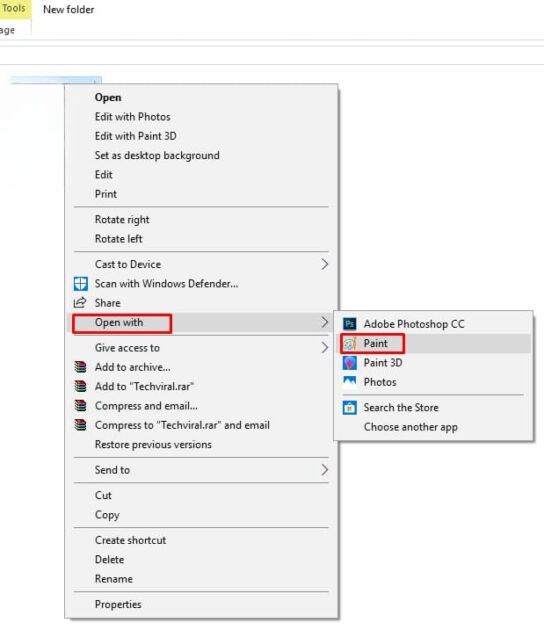Image resolution: width=544 pixels, height=630 pixels.
Task: Click Edit with Paint 3D
Action: [136, 136]
